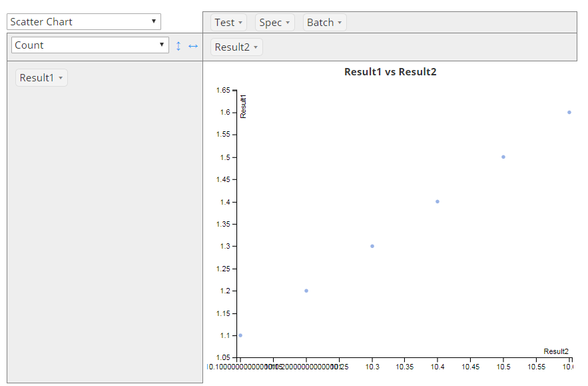Image resolution: width=588 pixels, height=386 pixels.
Task: Click y-axis tick label 1.55
Action: coord(223,135)
